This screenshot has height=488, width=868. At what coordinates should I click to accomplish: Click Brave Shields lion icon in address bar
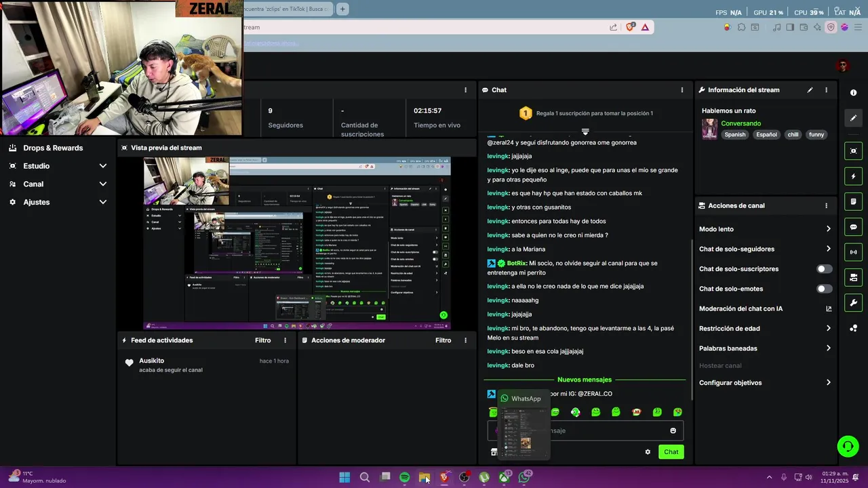[x=631, y=27]
